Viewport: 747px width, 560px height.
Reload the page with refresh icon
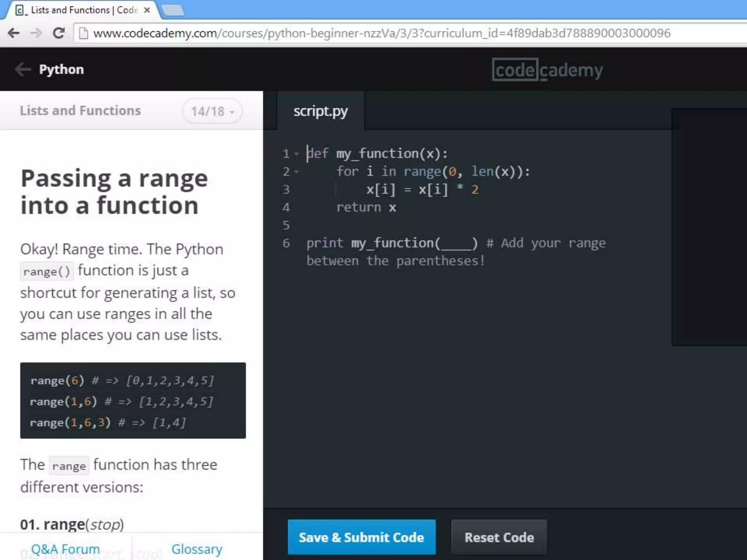click(59, 33)
